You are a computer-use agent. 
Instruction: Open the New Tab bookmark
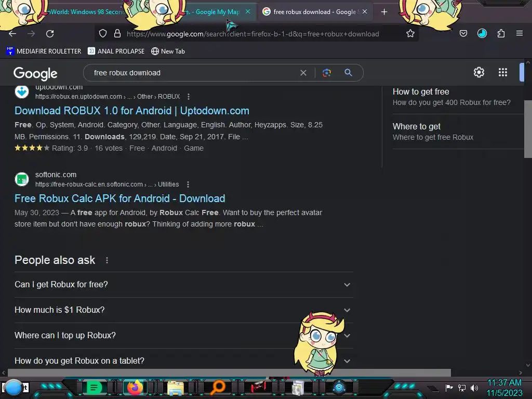click(x=168, y=51)
